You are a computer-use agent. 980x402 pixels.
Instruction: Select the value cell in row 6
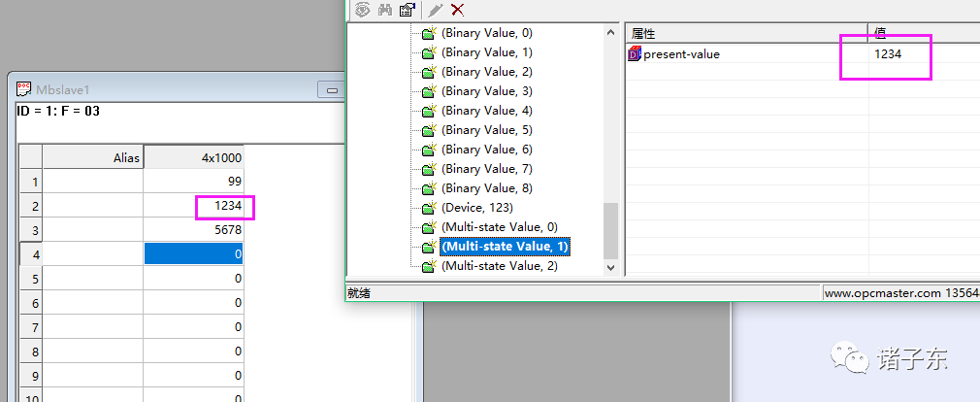coord(194,303)
